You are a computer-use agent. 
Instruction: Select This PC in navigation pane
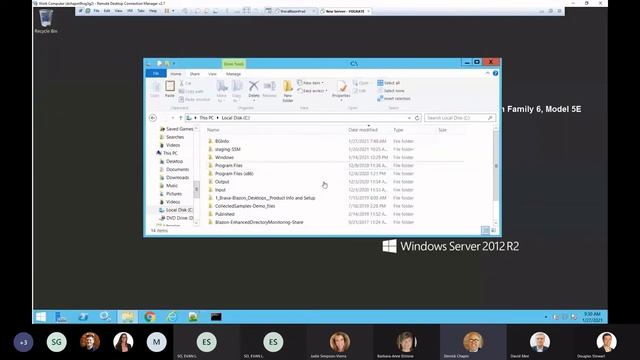[x=167, y=153]
